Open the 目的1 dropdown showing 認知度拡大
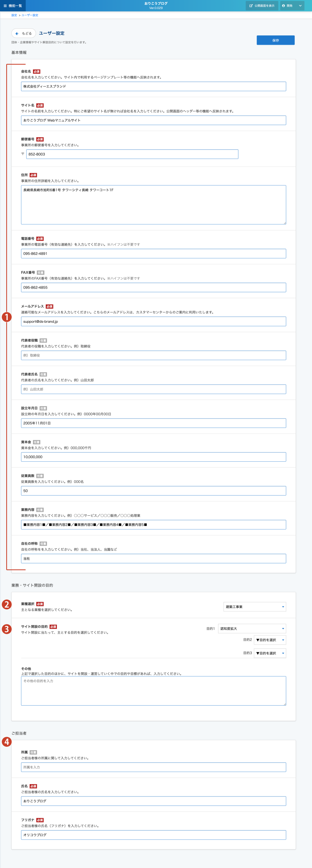 point(252,628)
